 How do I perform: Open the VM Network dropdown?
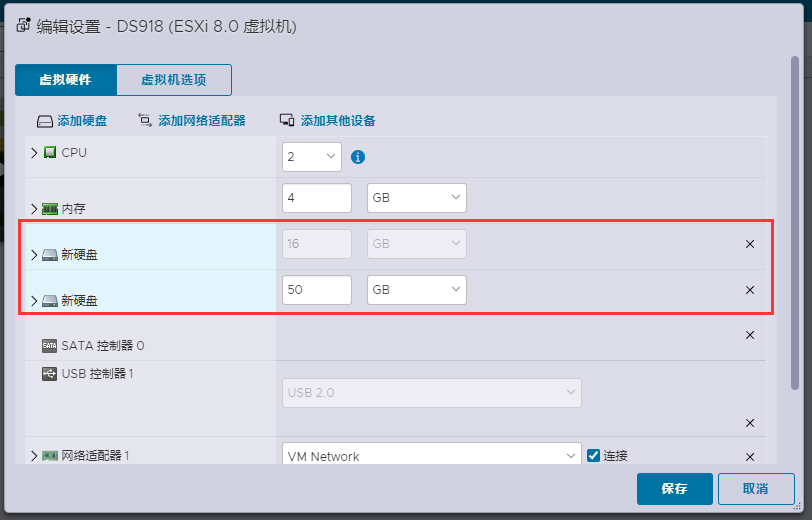coord(431,456)
